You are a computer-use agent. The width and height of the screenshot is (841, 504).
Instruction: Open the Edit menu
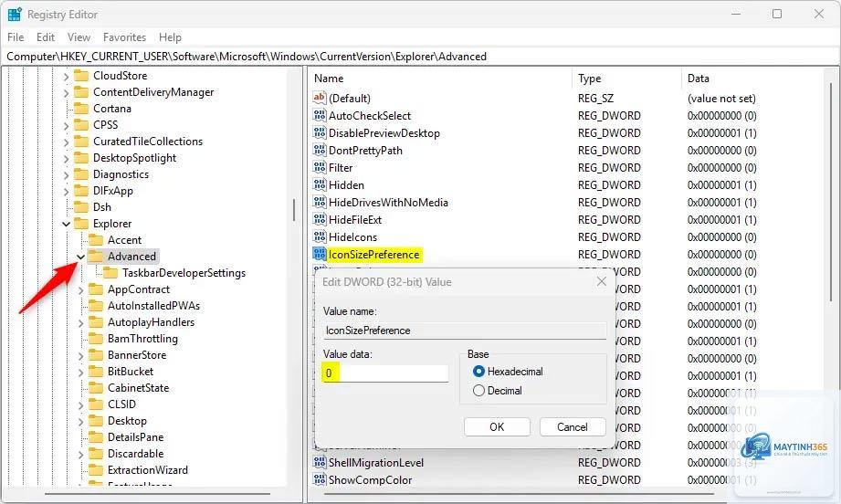[x=46, y=37]
